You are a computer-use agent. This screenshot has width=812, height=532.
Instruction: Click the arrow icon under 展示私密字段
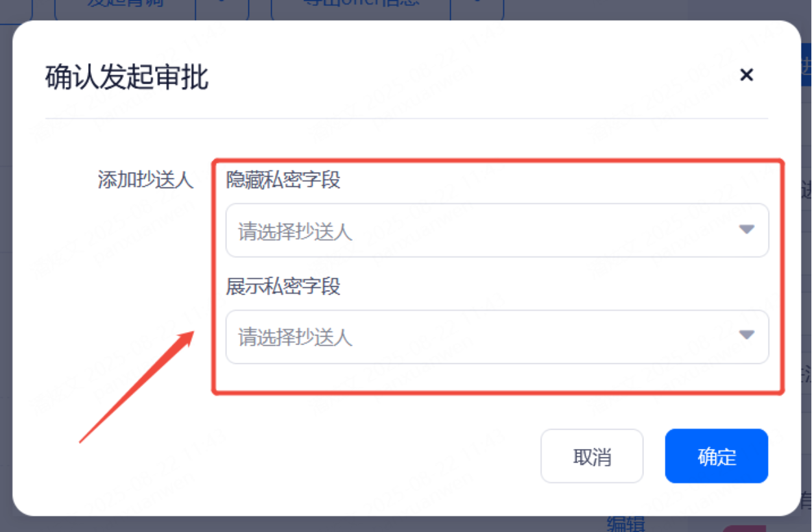point(746,335)
